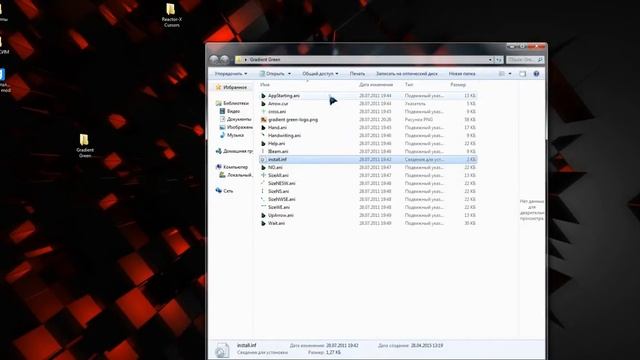The image size is (640, 360).
Task: Click the change view icon in toolbar
Action: [502, 74]
